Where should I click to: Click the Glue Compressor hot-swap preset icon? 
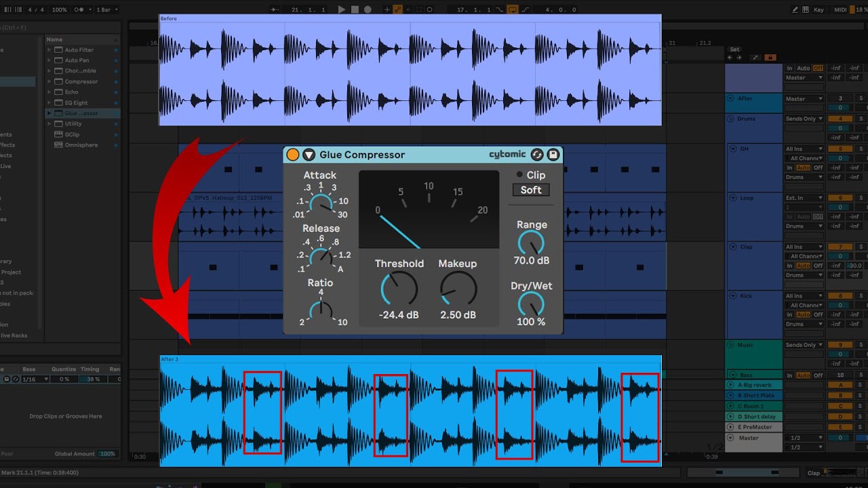(537, 155)
